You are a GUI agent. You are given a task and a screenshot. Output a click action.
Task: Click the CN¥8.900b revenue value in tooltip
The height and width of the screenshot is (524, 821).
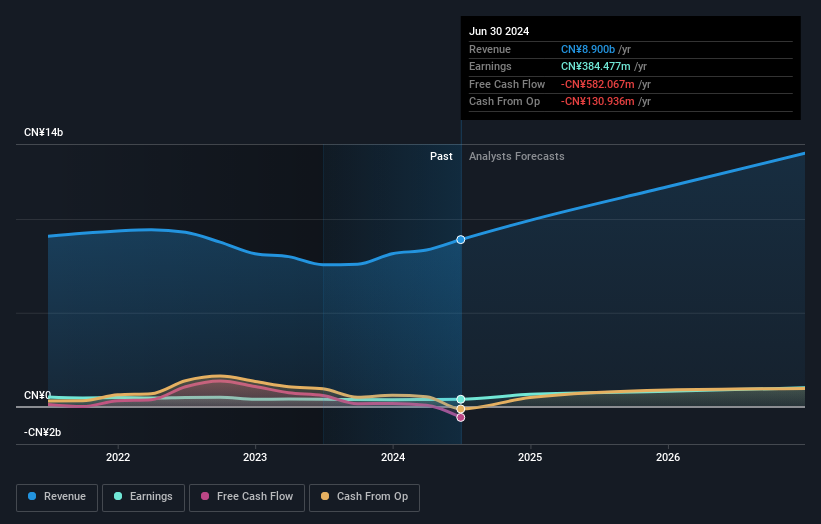point(587,49)
